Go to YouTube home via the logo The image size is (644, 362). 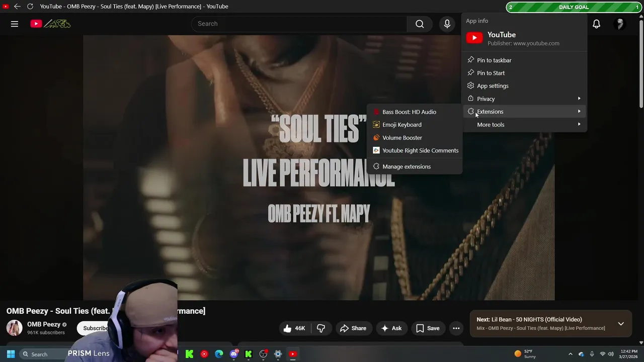coord(50,24)
